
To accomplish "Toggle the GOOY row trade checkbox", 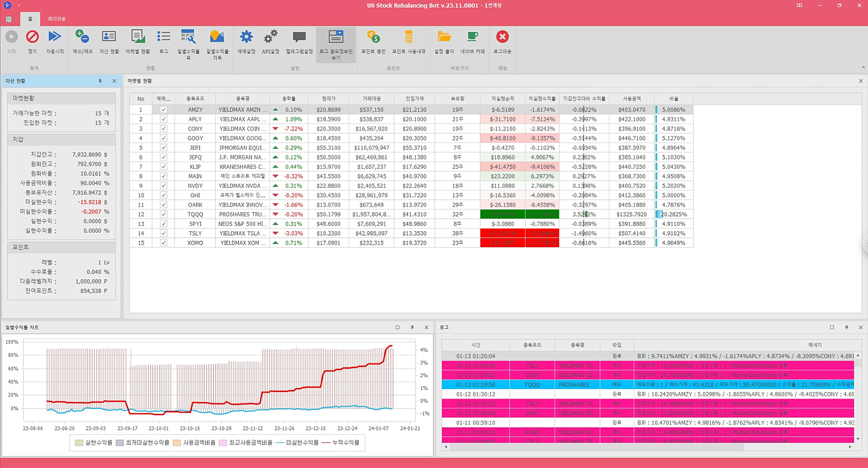I will pos(163,138).
